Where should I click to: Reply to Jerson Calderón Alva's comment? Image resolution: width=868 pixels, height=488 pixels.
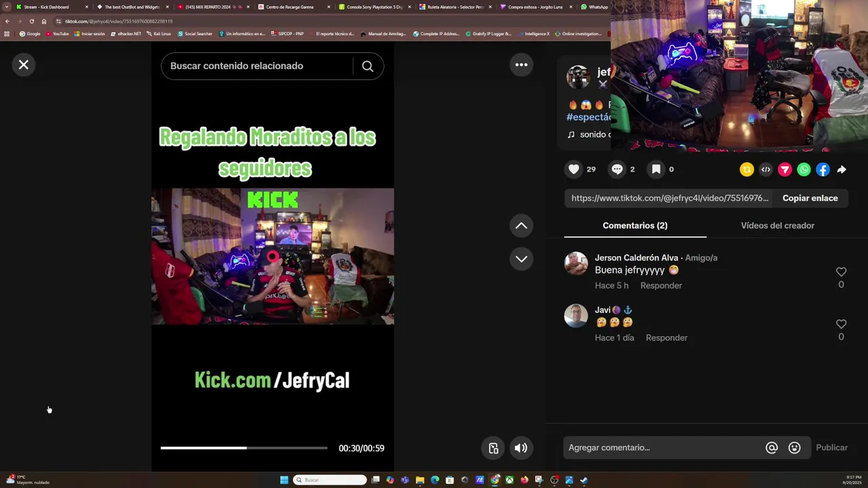click(661, 285)
